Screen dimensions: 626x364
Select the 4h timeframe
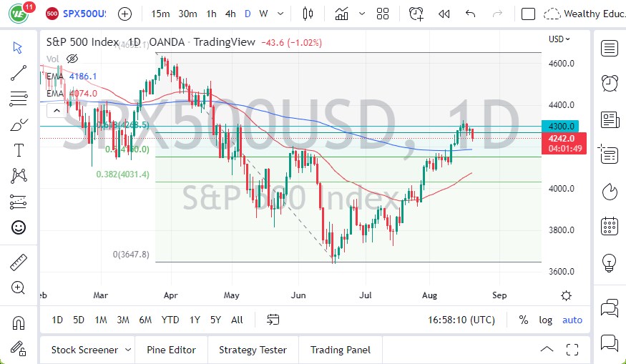230,14
